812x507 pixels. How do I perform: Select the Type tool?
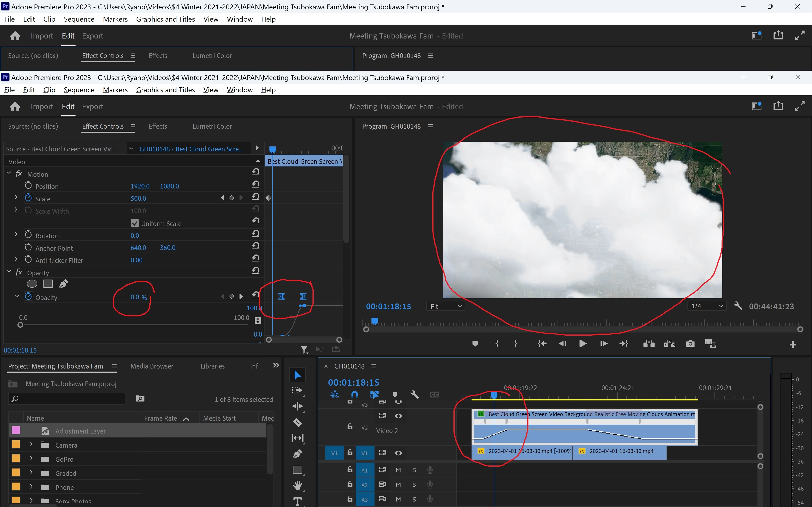(297, 501)
